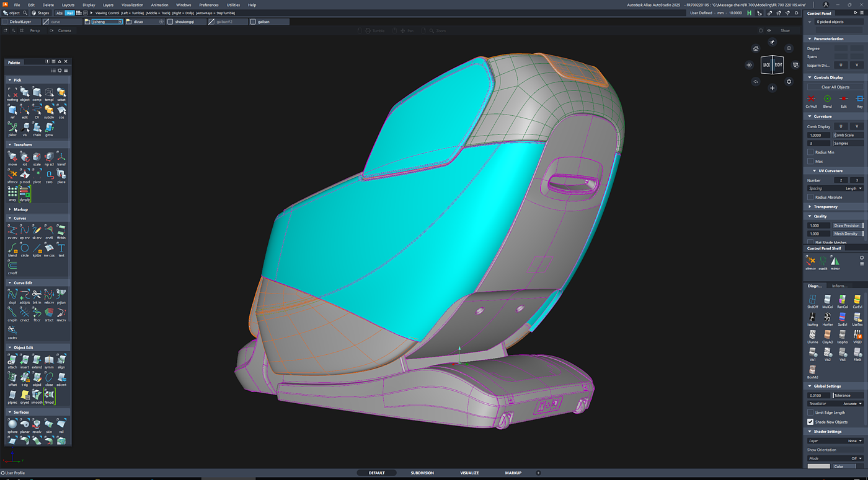Click the text curve tool

point(61,248)
